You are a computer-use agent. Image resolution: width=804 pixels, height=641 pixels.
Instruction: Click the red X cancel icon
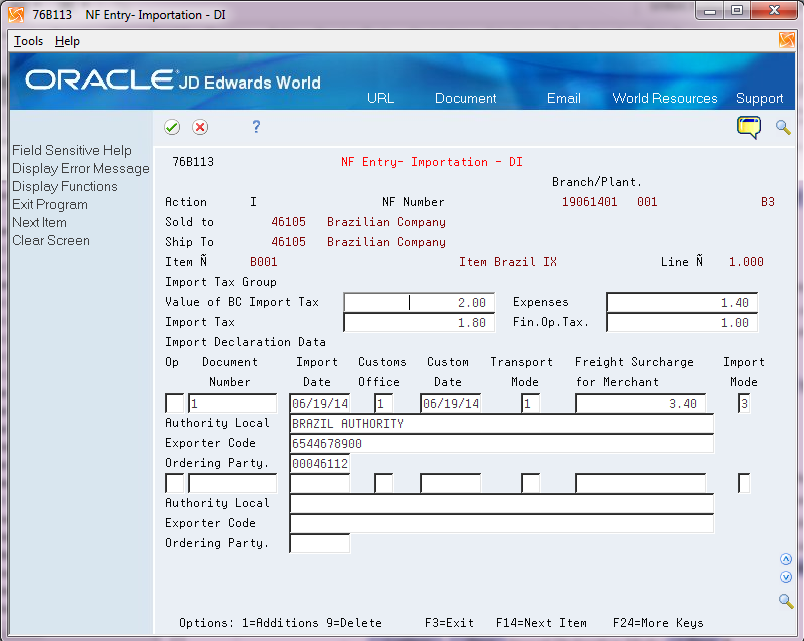click(x=200, y=127)
